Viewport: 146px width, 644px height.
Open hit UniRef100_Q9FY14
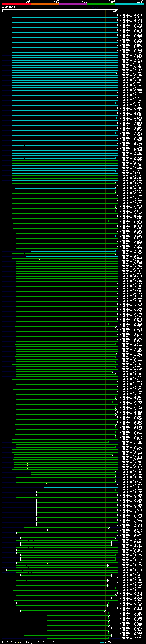131,22
